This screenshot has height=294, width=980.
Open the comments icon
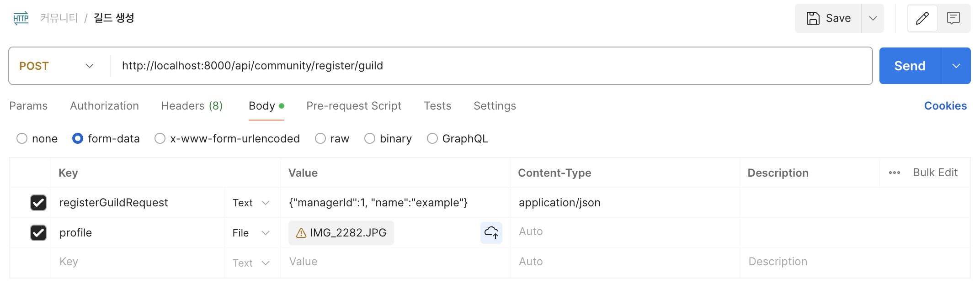pos(953,18)
